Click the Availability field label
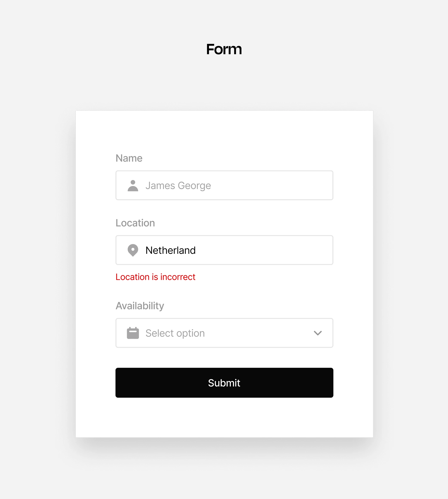This screenshot has width=448, height=499. pos(140,306)
